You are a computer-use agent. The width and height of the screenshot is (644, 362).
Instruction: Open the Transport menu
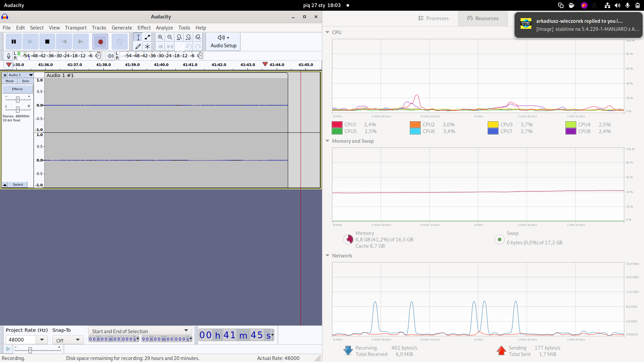pyautogui.click(x=76, y=28)
